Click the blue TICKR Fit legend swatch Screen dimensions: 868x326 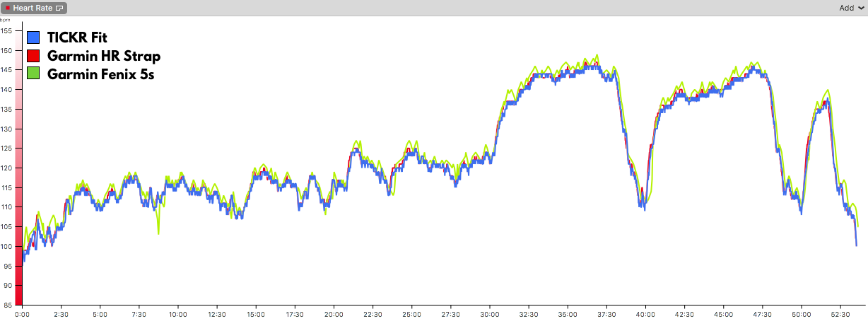coord(33,37)
